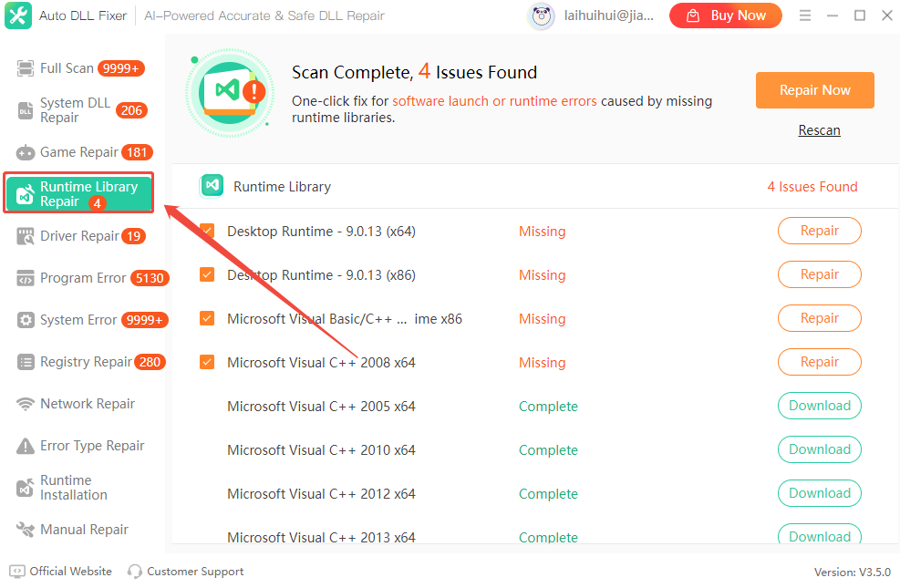Click the Rescan link
Screen dimensions: 900x588
819,130
